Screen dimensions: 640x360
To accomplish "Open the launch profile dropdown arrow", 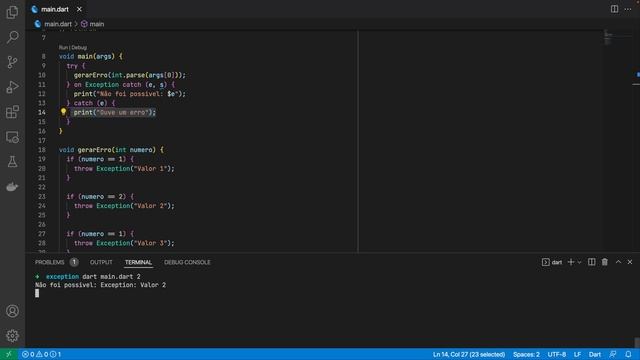I will pyautogui.click(x=579, y=262).
